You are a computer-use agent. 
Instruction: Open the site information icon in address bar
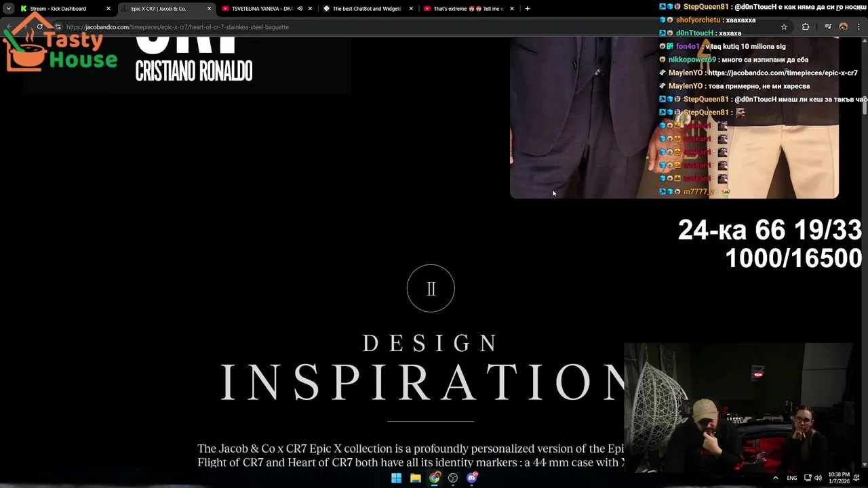pyautogui.click(x=58, y=27)
